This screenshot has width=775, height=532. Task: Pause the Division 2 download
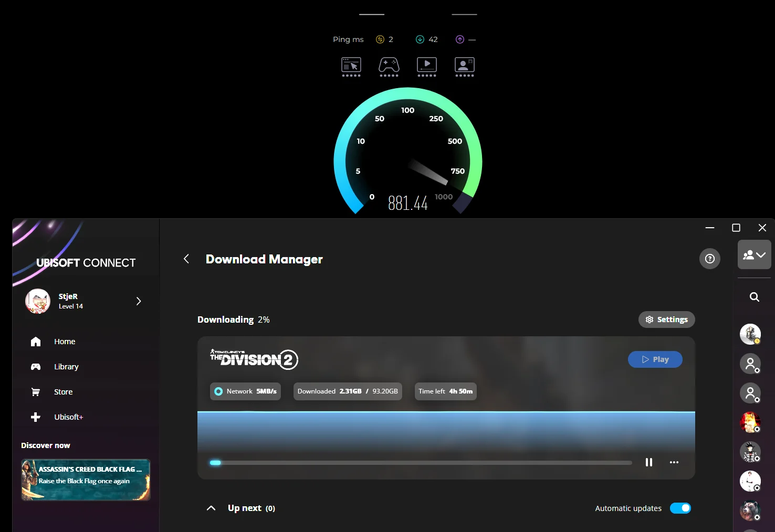click(x=649, y=462)
